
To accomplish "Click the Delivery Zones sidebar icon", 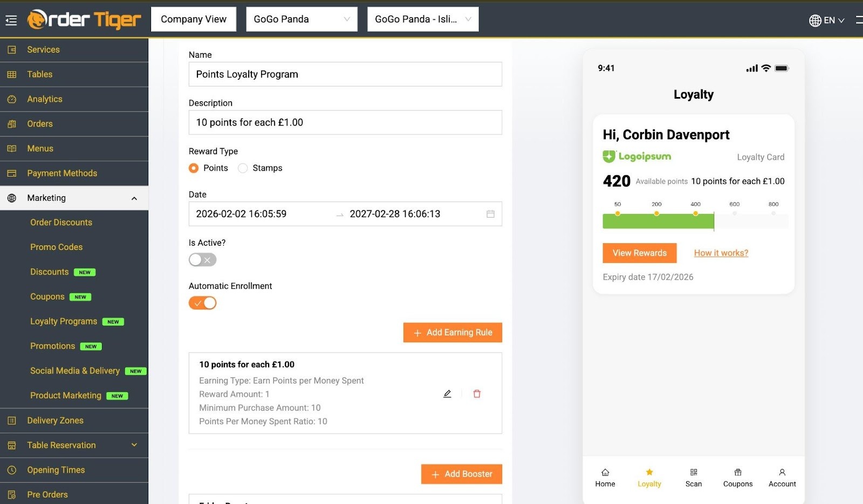I will (x=12, y=420).
